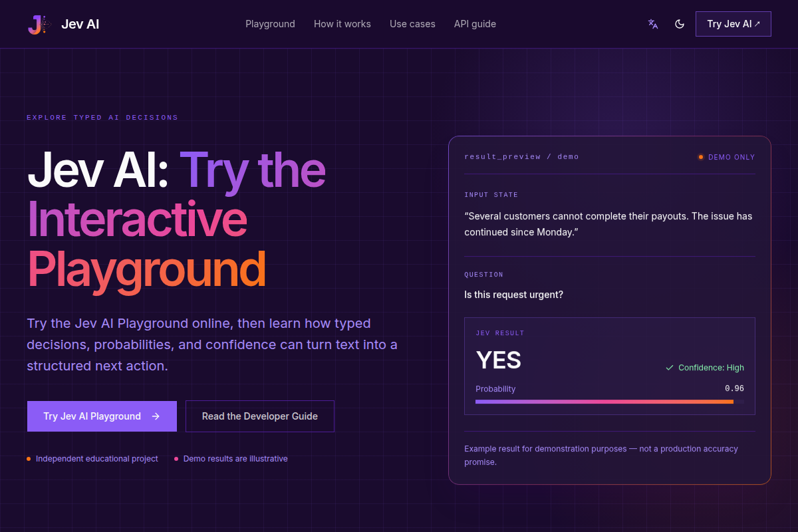
Task: Go to the Use cases nav link
Action: pyautogui.click(x=412, y=24)
